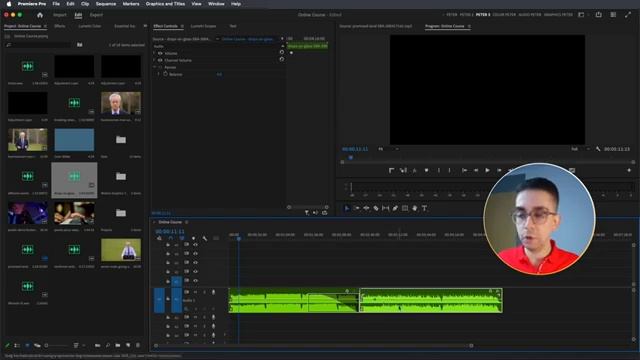Click the Quick Export share icon
This screenshot has width=640, height=360.
598,15
